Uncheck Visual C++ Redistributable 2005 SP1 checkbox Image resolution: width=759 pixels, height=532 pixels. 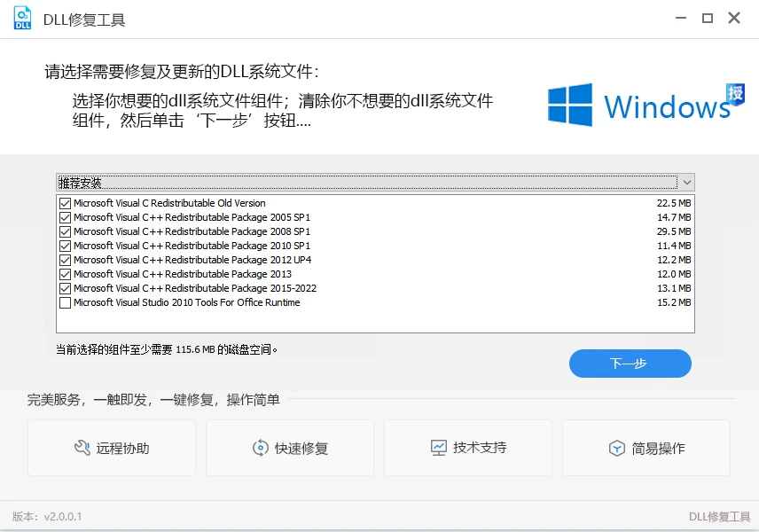[65, 217]
